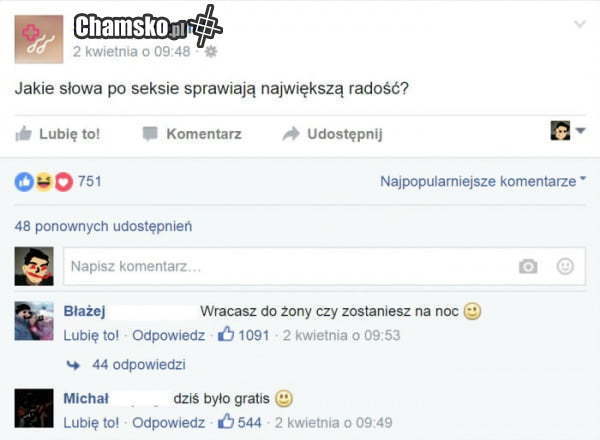The image size is (600, 440).
Task: Click the blue like reaction icon next to 751
Action: [x=24, y=182]
